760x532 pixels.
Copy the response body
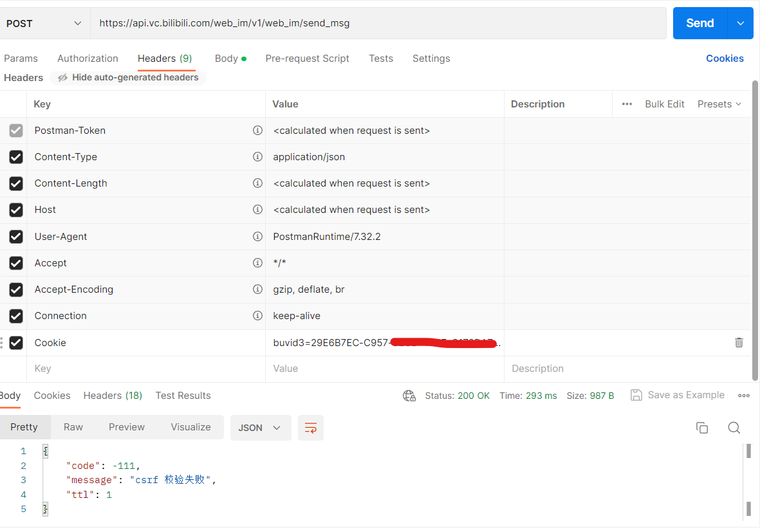click(702, 427)
